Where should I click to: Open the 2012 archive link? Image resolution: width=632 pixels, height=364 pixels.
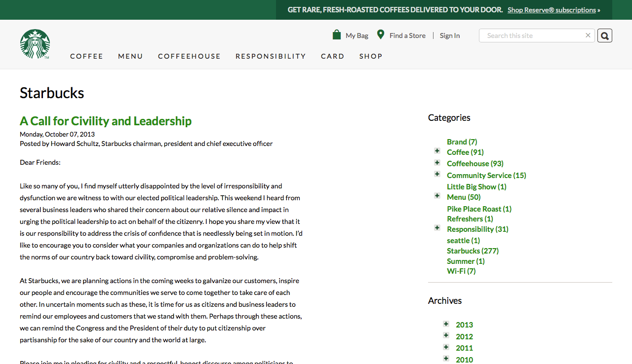pos(464,337)
